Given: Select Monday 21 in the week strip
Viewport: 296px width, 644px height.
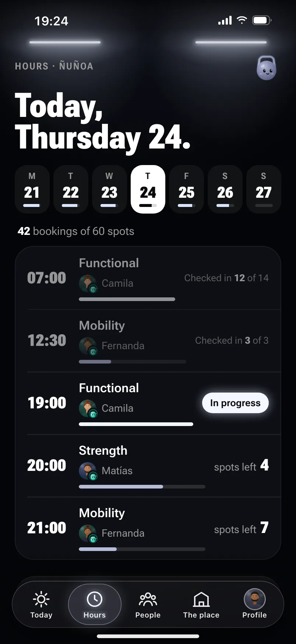Looking at the screenshot, I should pos(32,189).
